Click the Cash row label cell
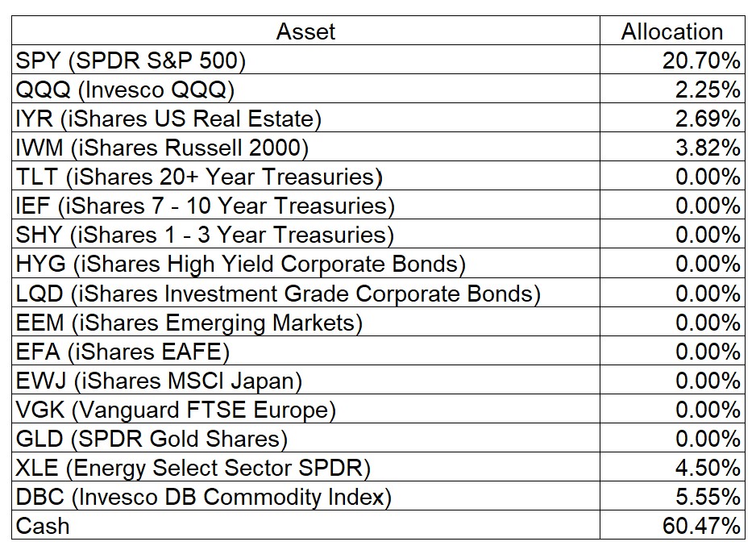 (x=43, y=526)
